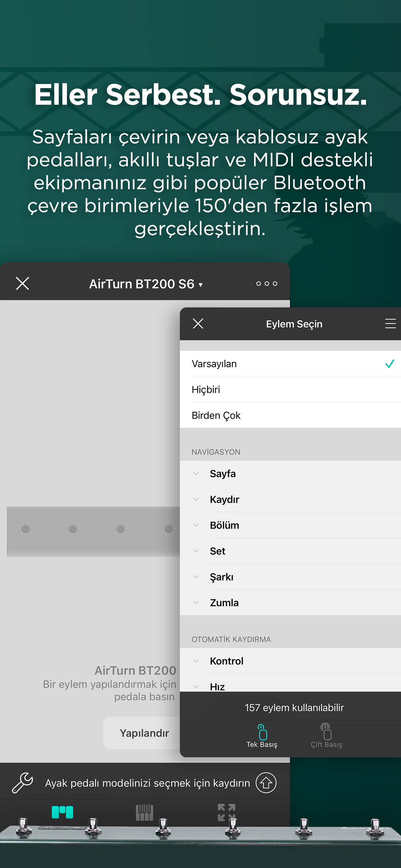The height and width of the screenshot is (868, 401).
Task: Choose the Birden Çok option
Action: pos(291,415)
